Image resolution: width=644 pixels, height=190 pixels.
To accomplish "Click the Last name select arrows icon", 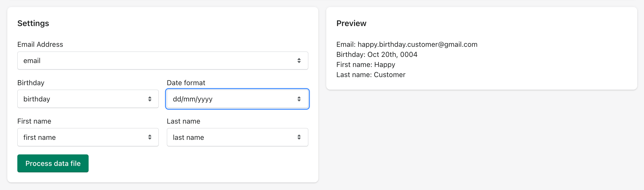I will [299, 137].
